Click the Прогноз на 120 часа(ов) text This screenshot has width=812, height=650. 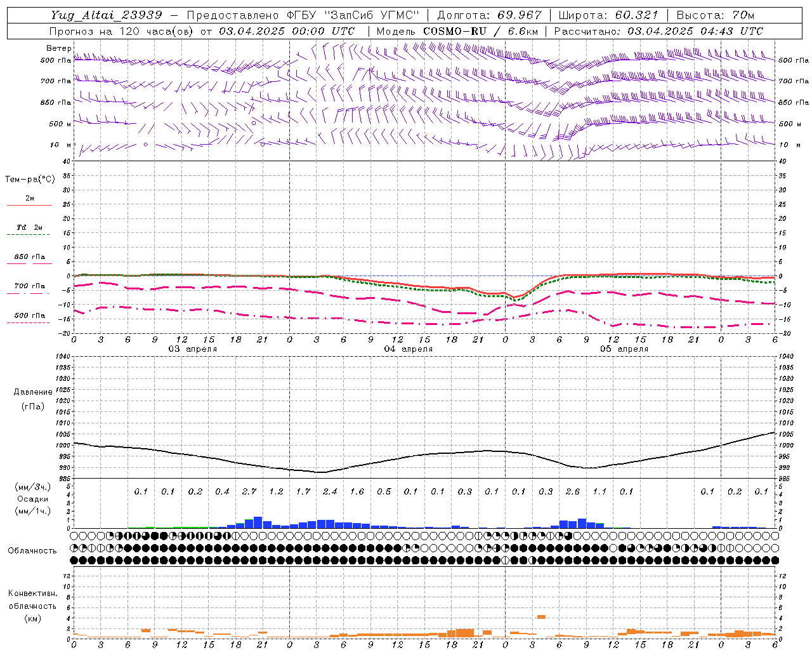pos(122,31)
